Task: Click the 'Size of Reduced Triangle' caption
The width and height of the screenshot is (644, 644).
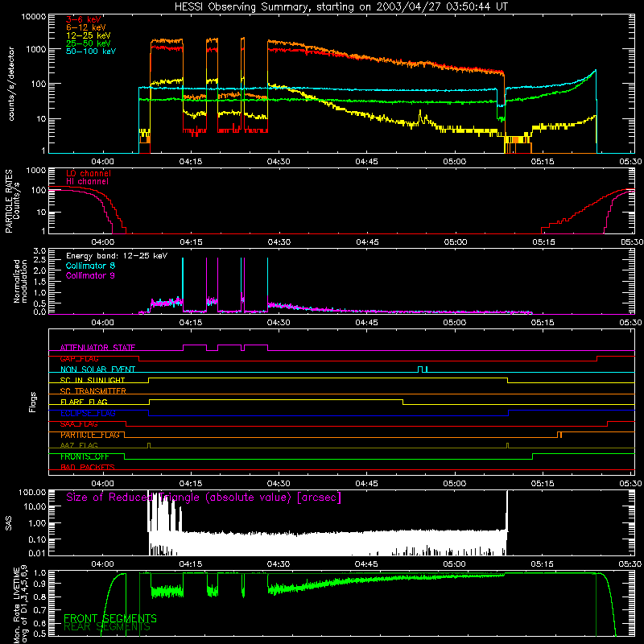Action: 204,497
